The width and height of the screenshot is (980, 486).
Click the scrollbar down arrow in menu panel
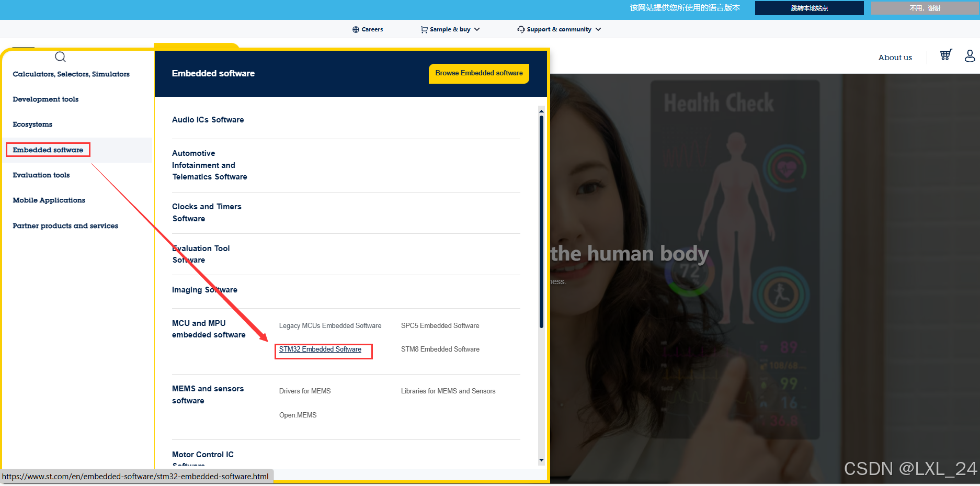point(541,460)
